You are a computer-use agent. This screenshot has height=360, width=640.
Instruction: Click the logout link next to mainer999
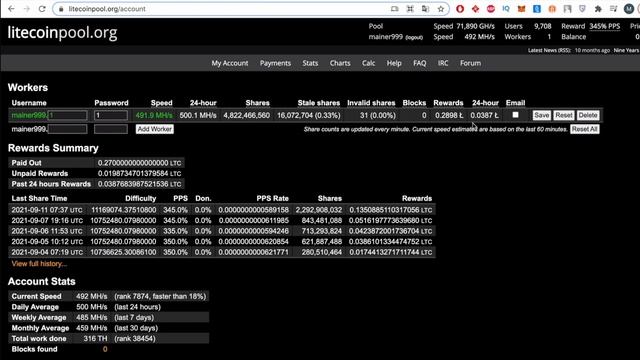(x=414, y=38)
